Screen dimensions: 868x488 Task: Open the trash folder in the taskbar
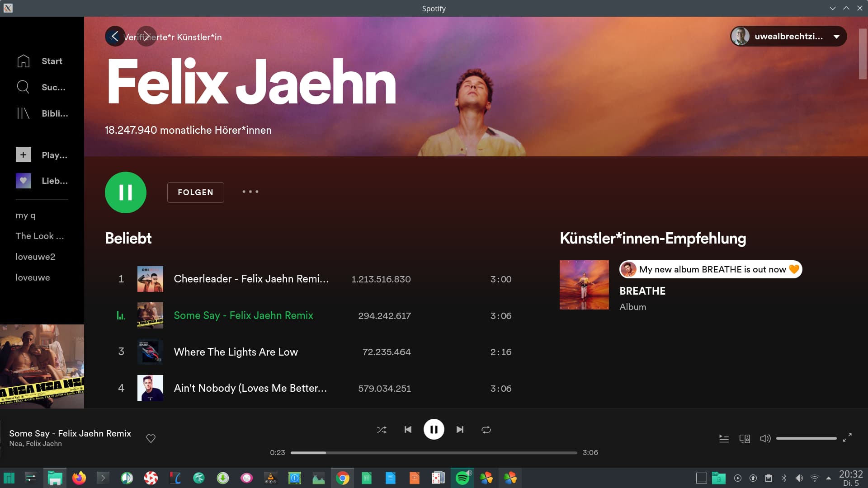(x=719, y=478)
